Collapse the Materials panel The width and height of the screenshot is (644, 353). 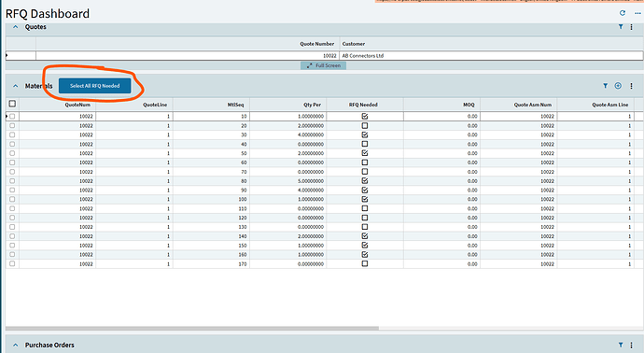pyautogui.click(x=16, y=86)
